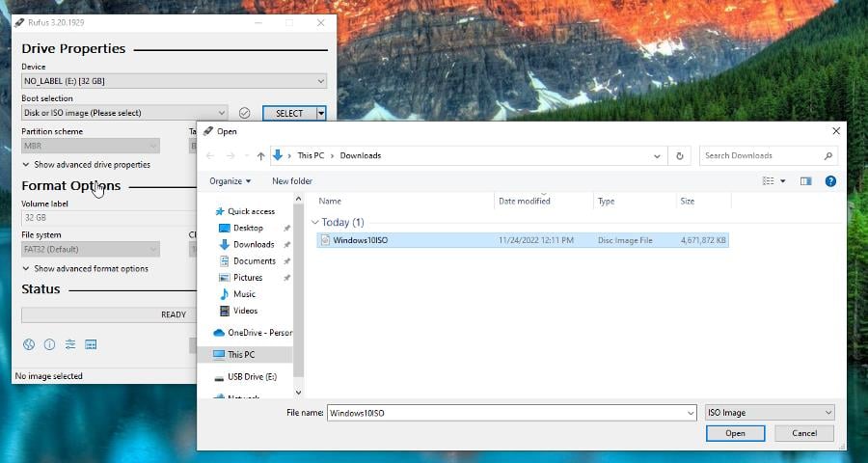
Task: Open view options dropdown arrow
Action: [x=783, y=181]
